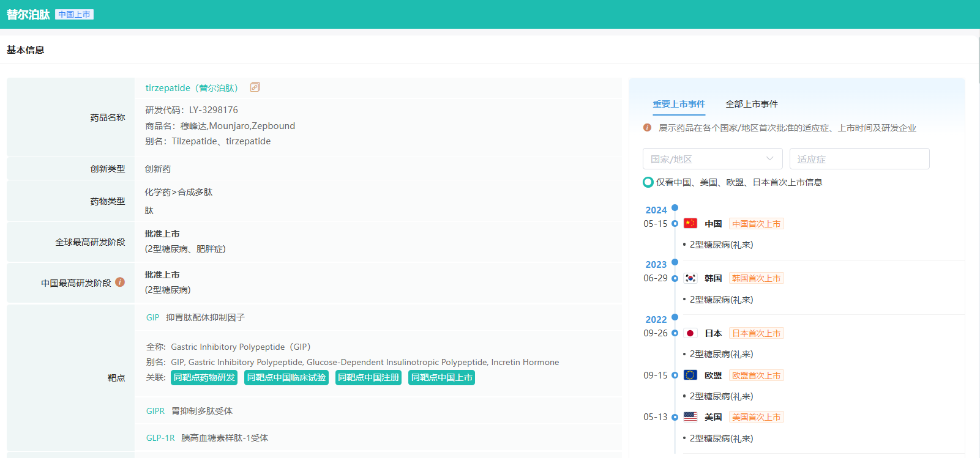Viewport: 980px width, 458px height.
Task: Click the 09-15 EU timeline marker
Action: [x=675, y=375]
